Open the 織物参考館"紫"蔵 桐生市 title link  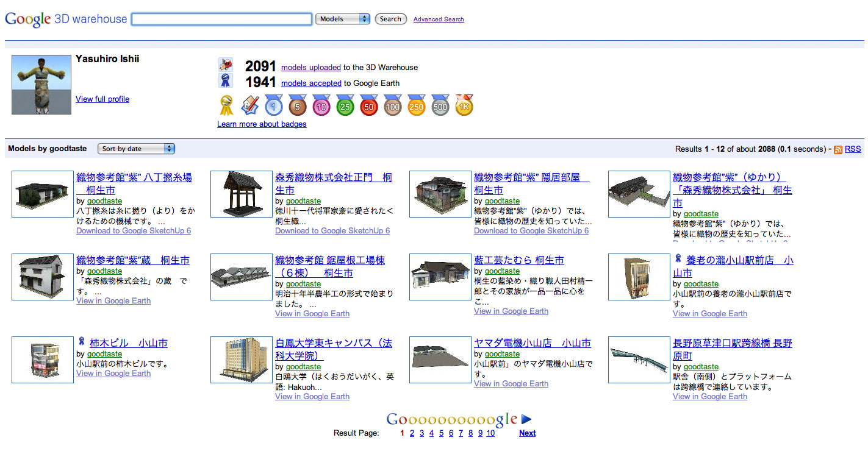[133, 260]
